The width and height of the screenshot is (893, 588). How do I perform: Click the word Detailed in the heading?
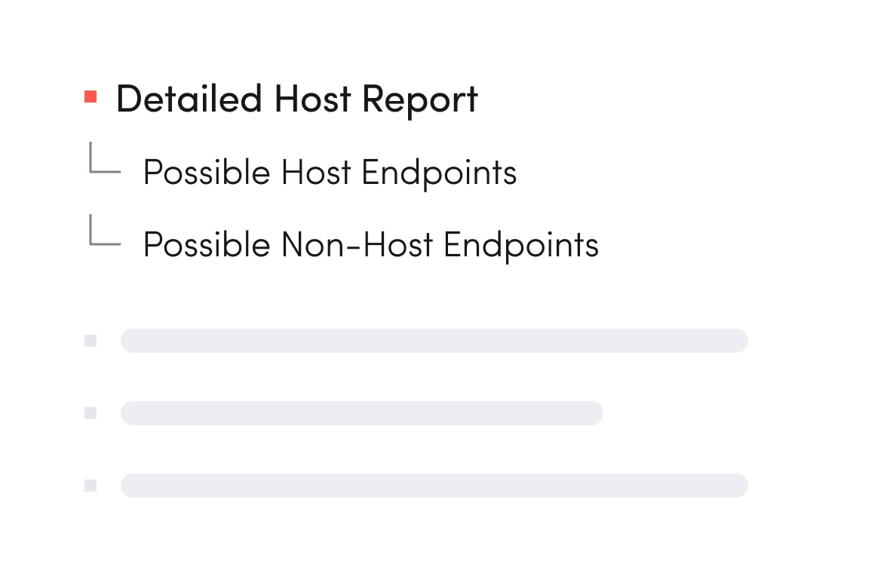click(x=189, y=99)
